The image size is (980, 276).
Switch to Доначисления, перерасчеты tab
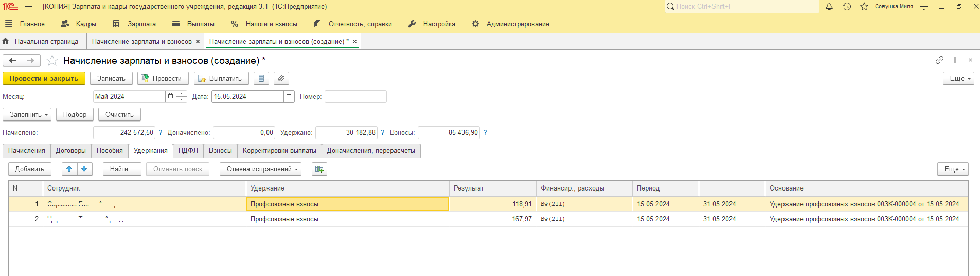point(371,151)
